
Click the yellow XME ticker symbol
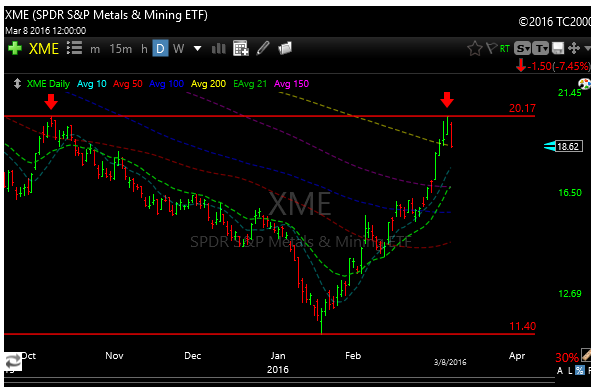[44, 49]
